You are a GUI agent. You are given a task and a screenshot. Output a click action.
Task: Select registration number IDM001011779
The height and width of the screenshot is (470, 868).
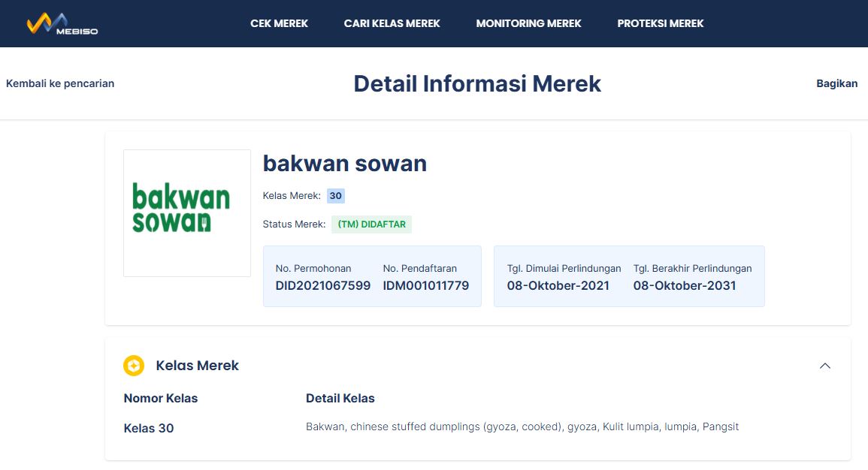[425, 286]
